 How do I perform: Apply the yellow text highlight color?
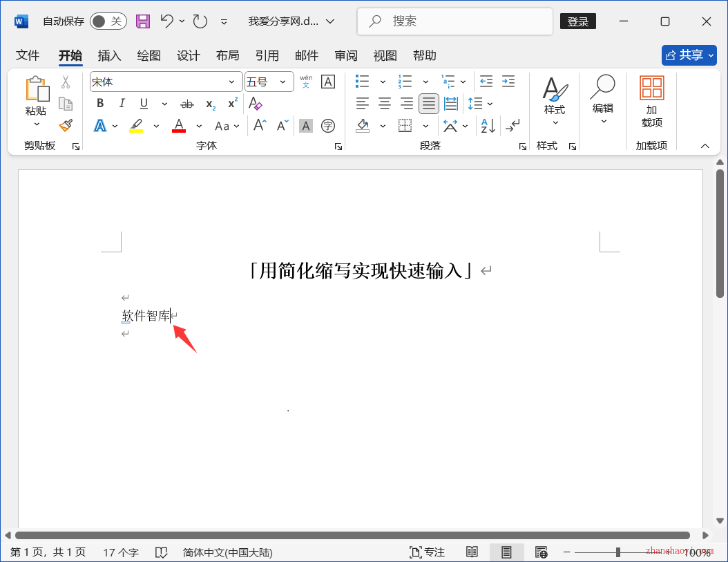click(136, 126)
